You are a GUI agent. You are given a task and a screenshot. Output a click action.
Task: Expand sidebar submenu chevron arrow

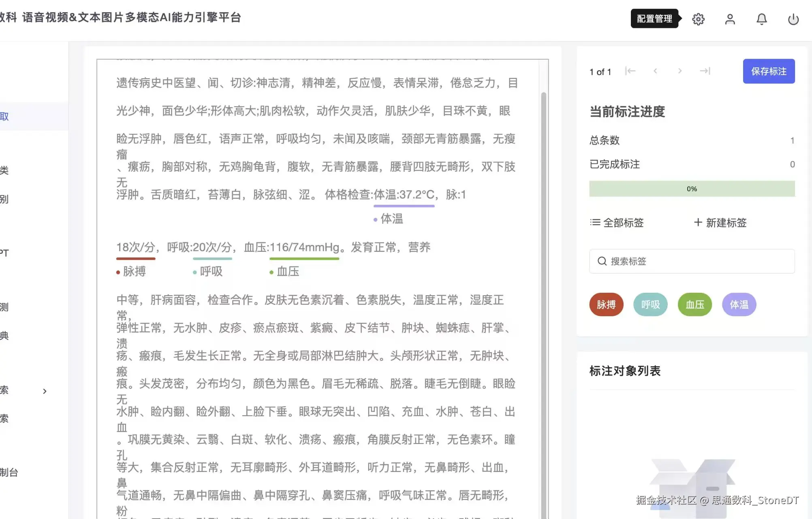pyautogui.click(x=45, y=391)
